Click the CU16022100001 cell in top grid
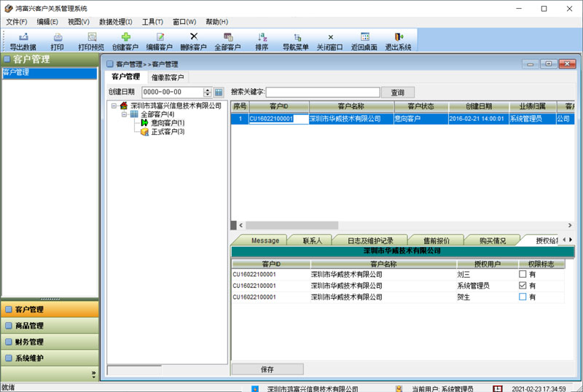 coord(278,119)
